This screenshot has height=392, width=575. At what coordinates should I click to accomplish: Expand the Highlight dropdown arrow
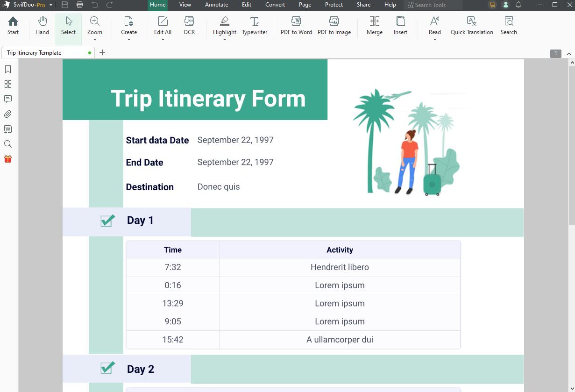(x=225, y=40)
